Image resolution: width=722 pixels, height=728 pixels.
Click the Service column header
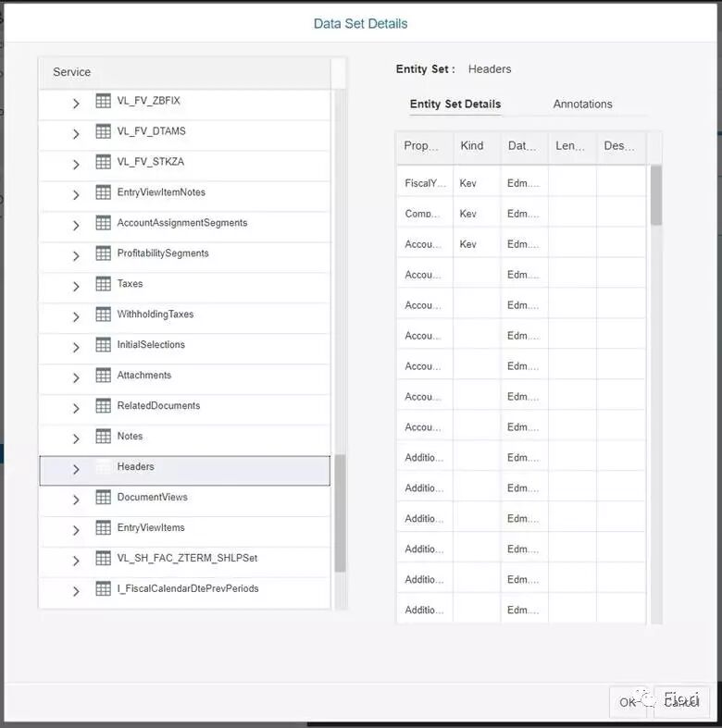point(185,72)
